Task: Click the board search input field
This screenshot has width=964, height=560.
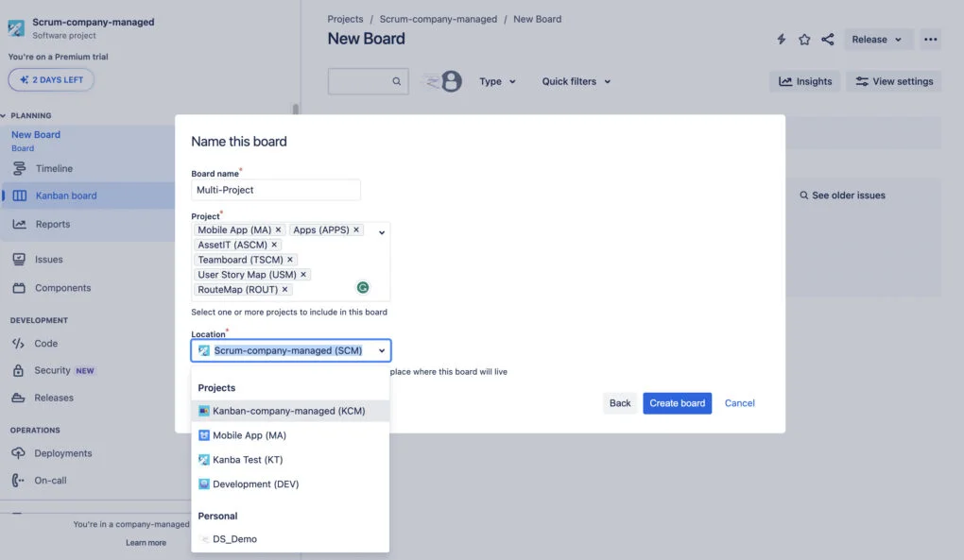Action: (368, 81)
